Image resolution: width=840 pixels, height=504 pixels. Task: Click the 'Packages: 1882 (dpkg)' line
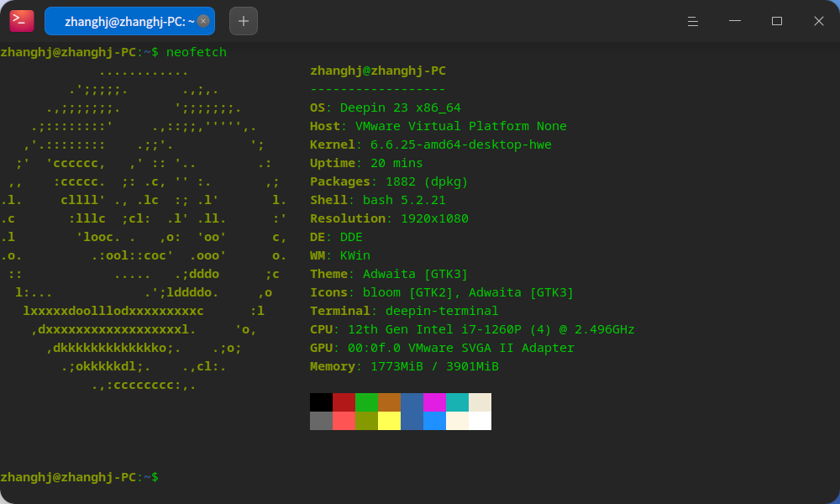coord(389,181)
